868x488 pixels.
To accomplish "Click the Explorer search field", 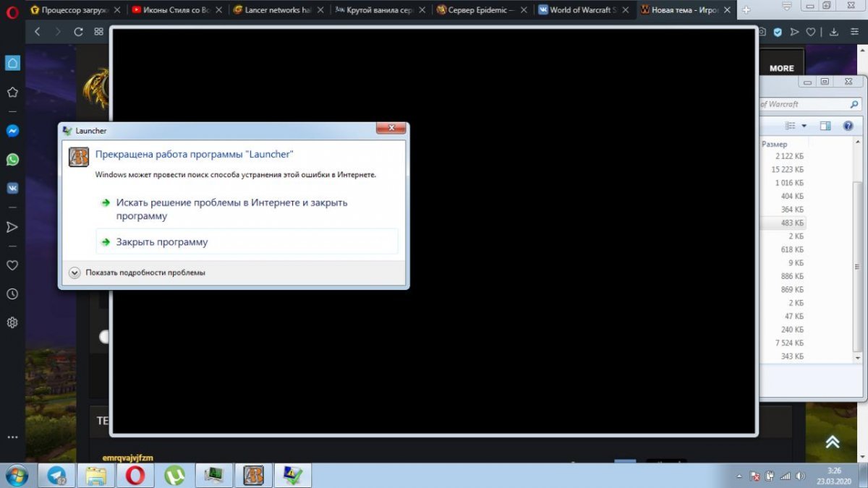I will click(x=803, y=104).
